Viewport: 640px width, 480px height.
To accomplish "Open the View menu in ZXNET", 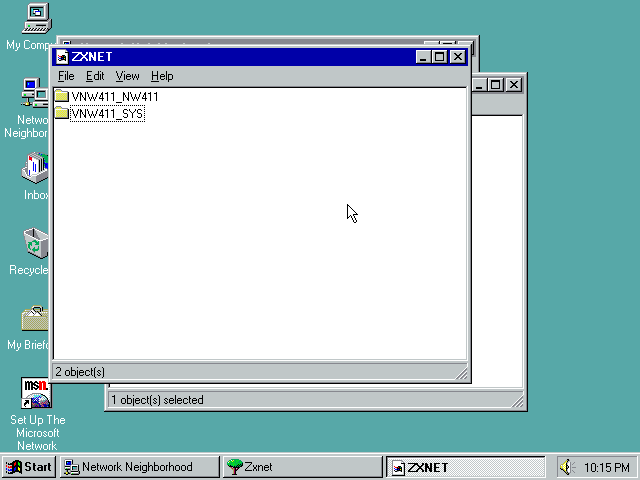I will pos(127,76).
